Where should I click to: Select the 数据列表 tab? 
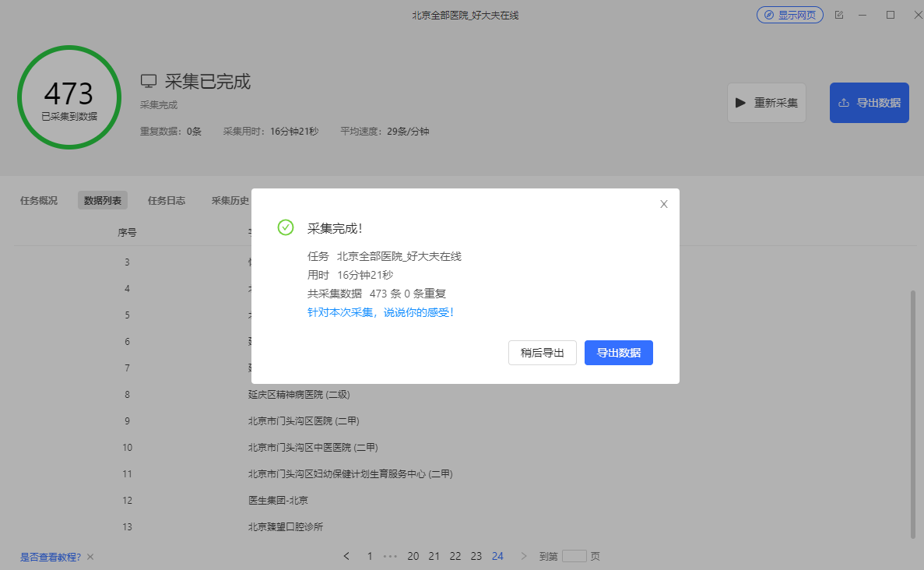pos(103,200)
